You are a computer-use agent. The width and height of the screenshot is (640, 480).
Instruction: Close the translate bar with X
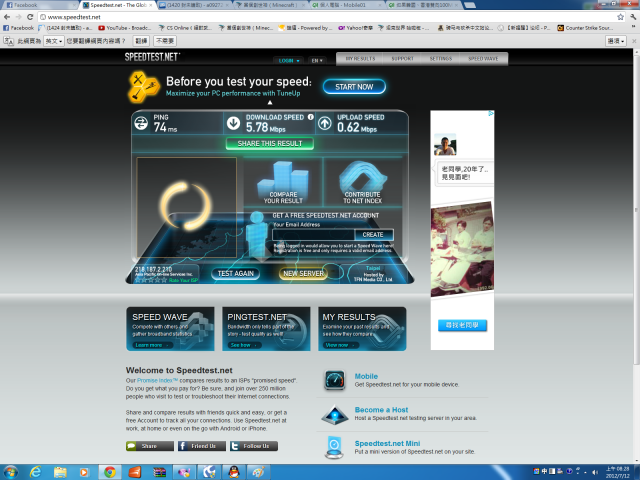click(634, 41)
